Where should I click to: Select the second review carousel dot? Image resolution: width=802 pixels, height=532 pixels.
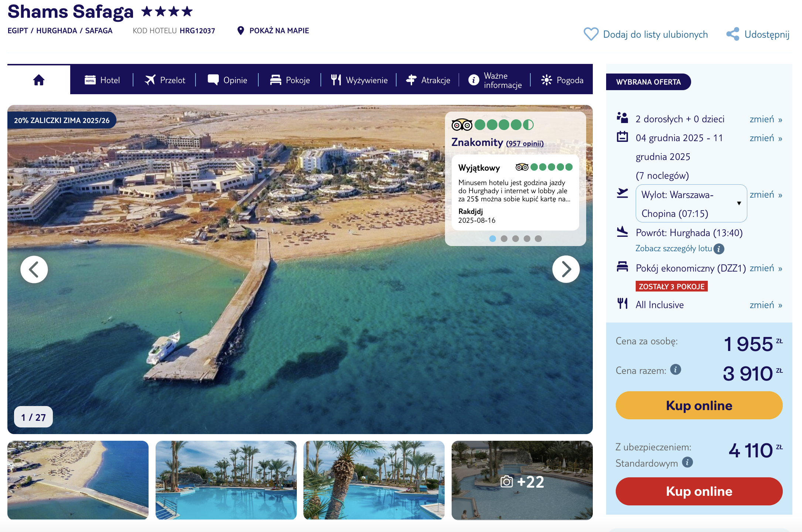(504, 239)
